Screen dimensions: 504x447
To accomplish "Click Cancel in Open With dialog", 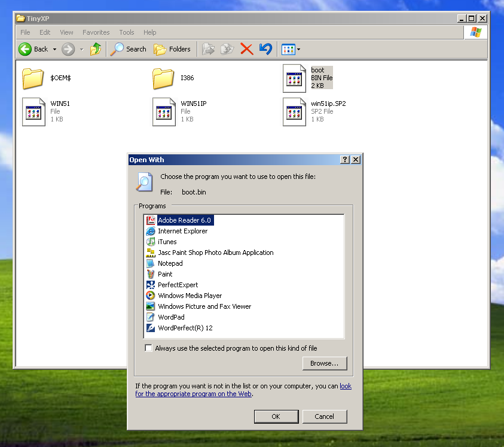I will [x=324, y=416].
